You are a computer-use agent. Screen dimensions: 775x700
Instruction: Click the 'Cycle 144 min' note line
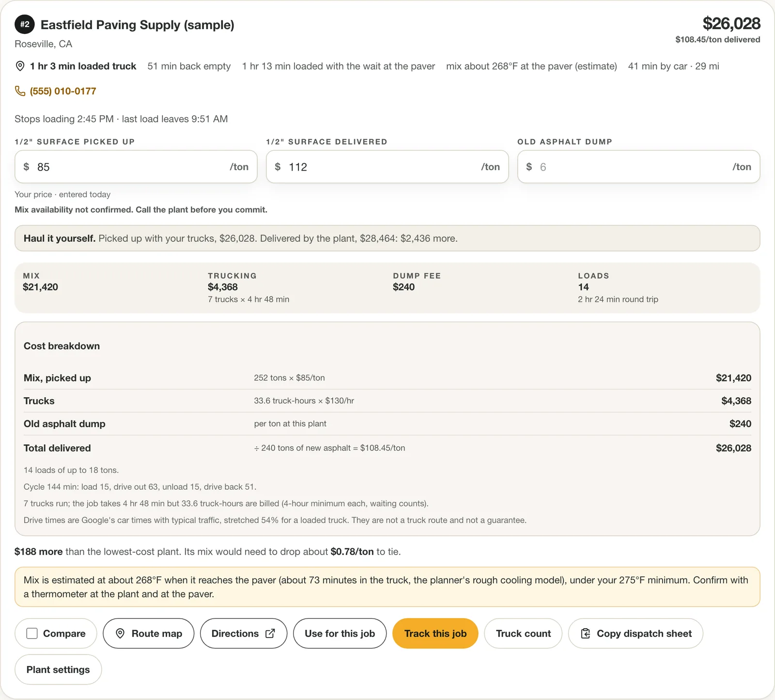[140, 487]
